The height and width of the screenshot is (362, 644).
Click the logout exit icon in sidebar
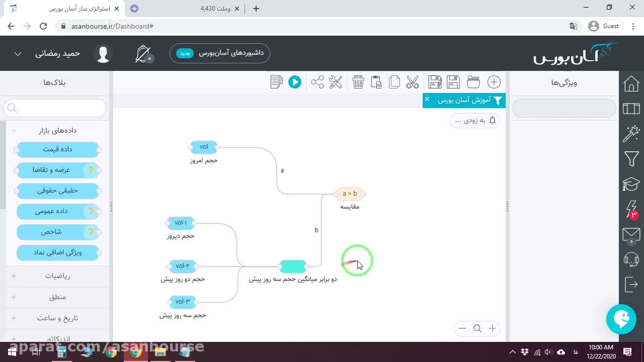point(631,285)
